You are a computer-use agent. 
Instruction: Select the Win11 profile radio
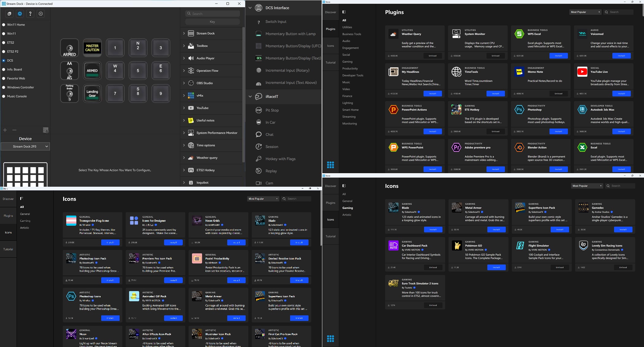click(x=4, y=34)
